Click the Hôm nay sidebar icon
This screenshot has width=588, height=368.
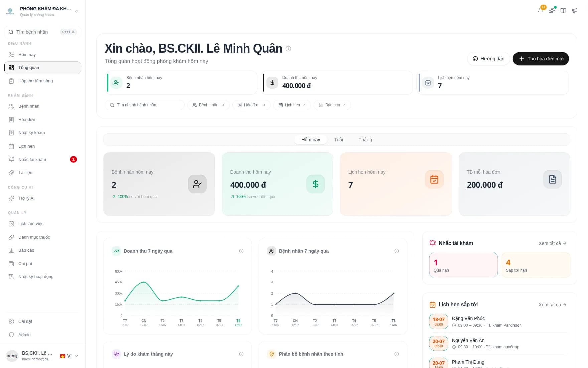click(x=11, y=55)
